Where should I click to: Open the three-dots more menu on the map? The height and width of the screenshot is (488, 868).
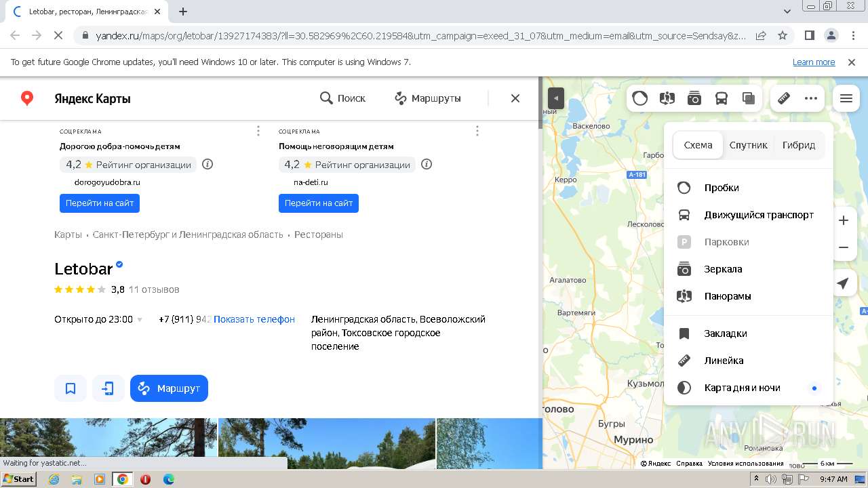(x=811, y=98)
